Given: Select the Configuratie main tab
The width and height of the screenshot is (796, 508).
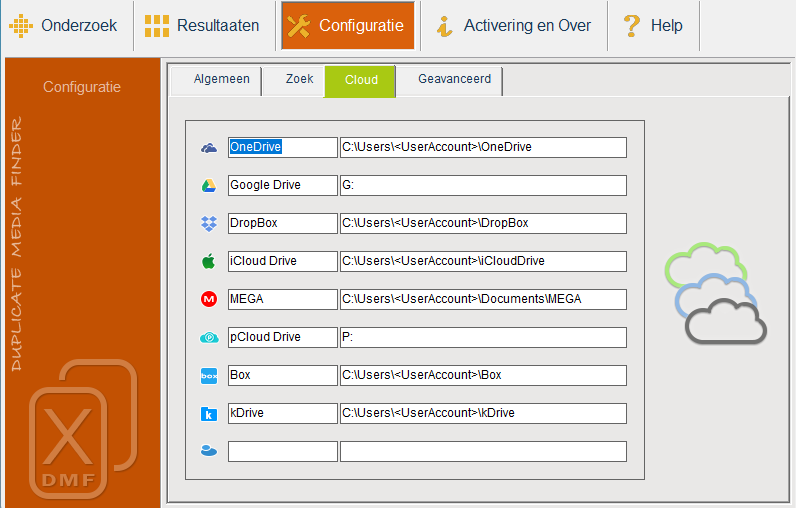Looking at the screenshot, I should (348, 25).
